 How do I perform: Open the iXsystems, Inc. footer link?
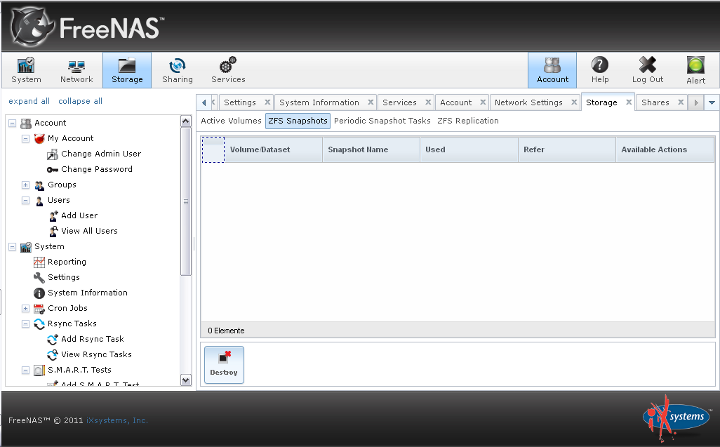117,420
